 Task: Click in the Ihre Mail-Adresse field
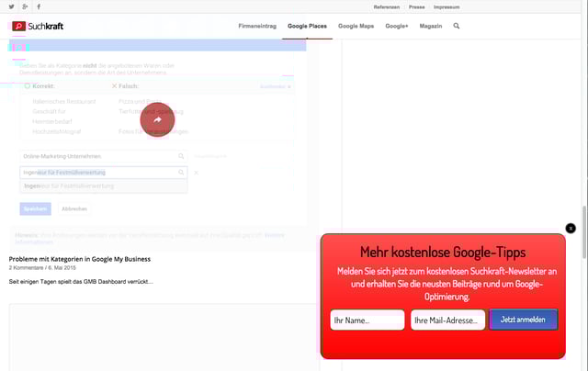tap(447, 320)
